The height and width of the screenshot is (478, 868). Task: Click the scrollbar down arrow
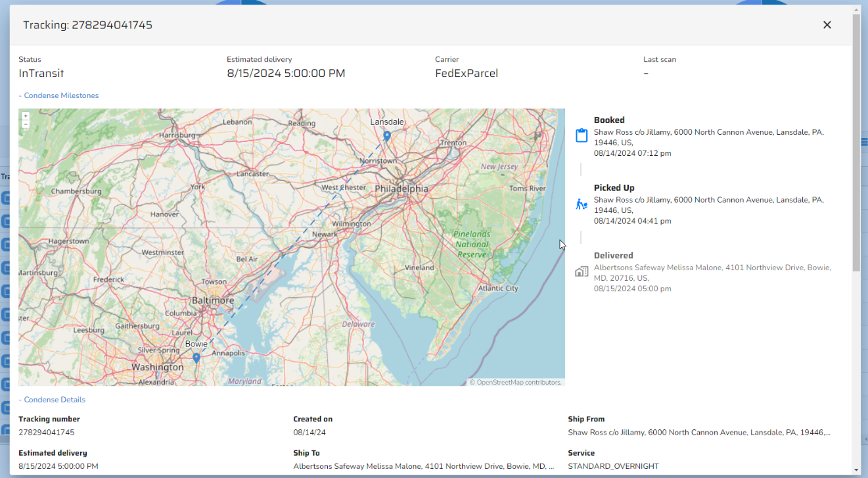[x=856, y=470]
